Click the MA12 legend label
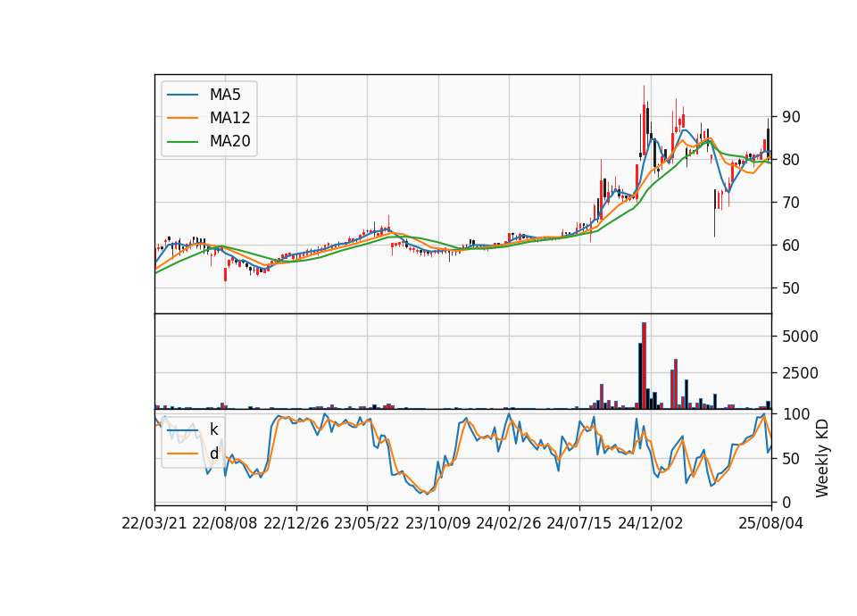The width and height of the screenshot is (857, 616). point(229,118)
